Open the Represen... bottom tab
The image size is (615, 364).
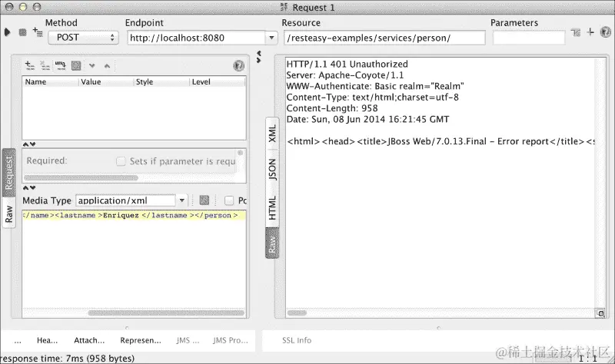[x=141, y=340]
